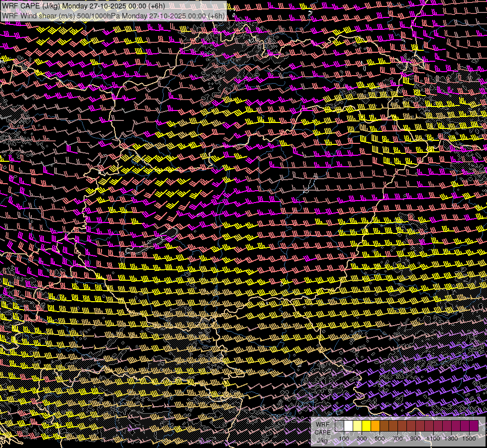Click the WRF CAPE (J/kg) title line

pyautogui.click(x=83, y=6)
